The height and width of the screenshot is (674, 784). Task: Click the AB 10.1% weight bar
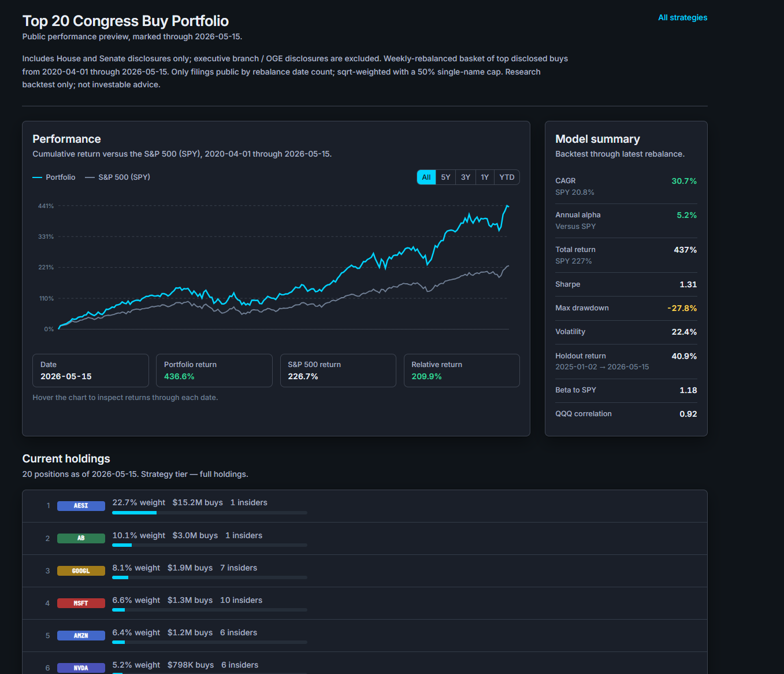(x=210, y=545)
